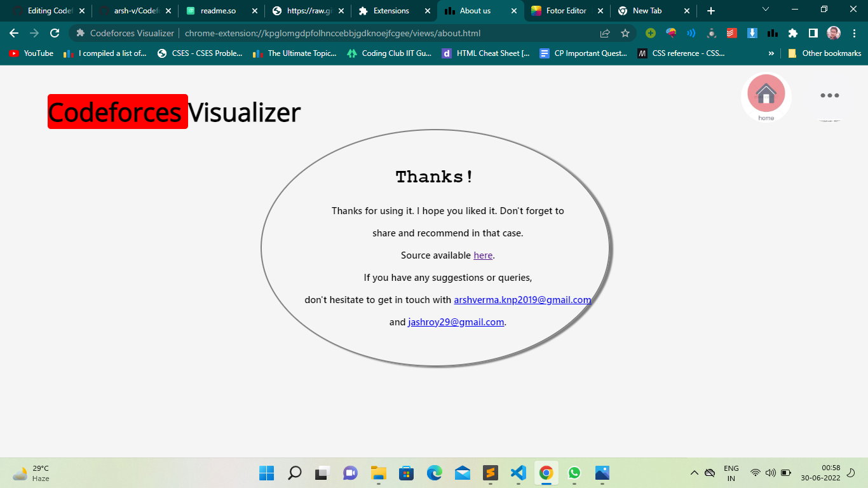Viewport: 868px width, 488px height.
Task: Open the jashroy29@gmail.com email link
Action: (x=455, y=322)
